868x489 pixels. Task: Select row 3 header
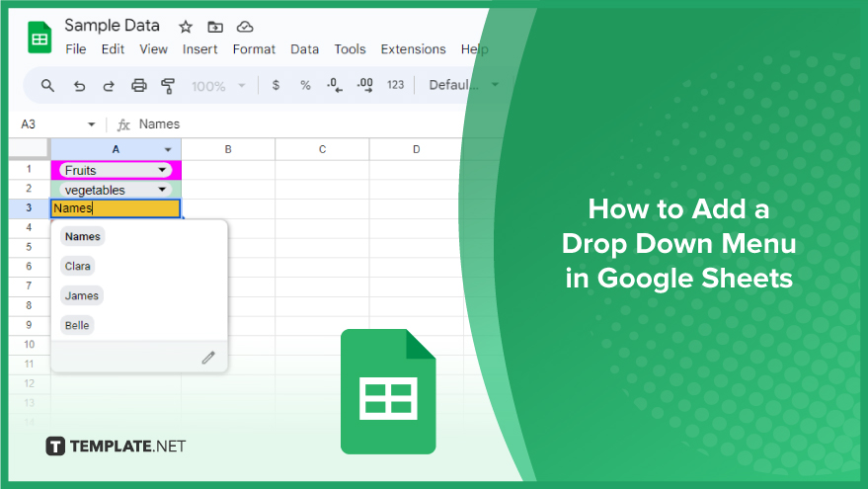click(29, 208)
